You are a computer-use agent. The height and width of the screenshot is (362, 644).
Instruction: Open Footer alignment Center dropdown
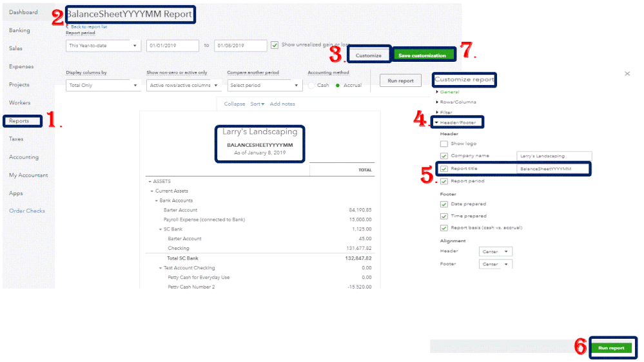click(495, 264)
